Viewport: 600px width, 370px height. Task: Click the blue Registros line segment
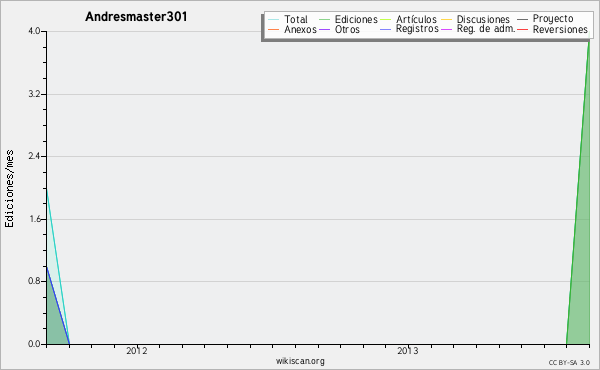tap(58, 305)
